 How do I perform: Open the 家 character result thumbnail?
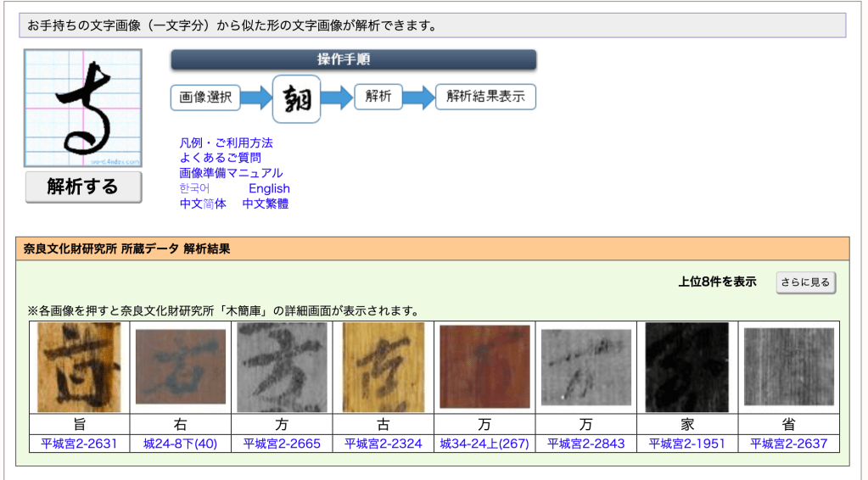[x=687, y=366]
